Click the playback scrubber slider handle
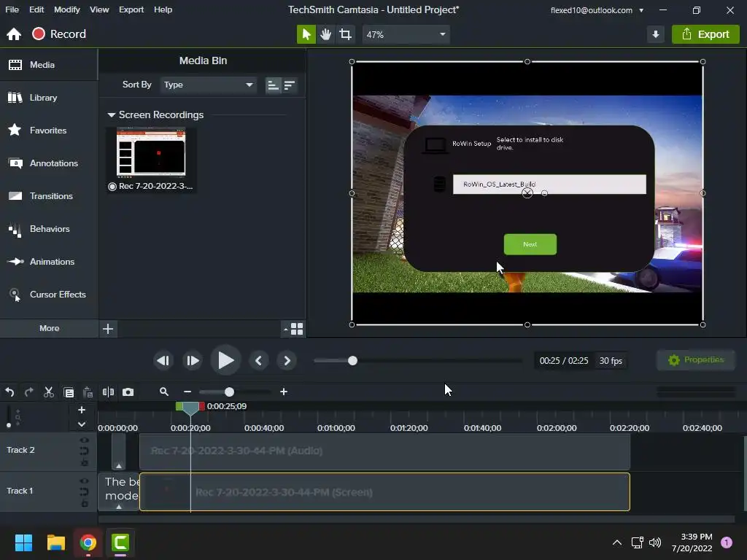The height and width of the screenshot is (560, 747). tap(352, 360)
